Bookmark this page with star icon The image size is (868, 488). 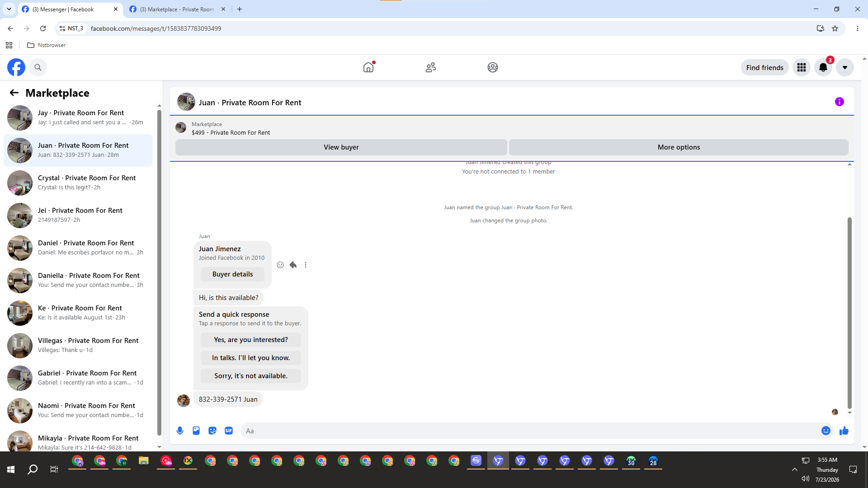pos(835,28)
